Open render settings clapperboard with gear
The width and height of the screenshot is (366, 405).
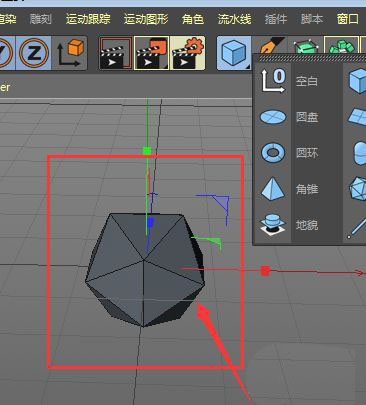tap(188, 53)
